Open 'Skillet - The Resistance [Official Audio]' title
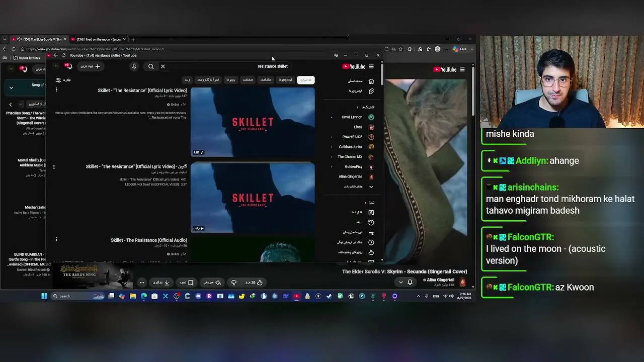644x362 pixels. [148, 240]
